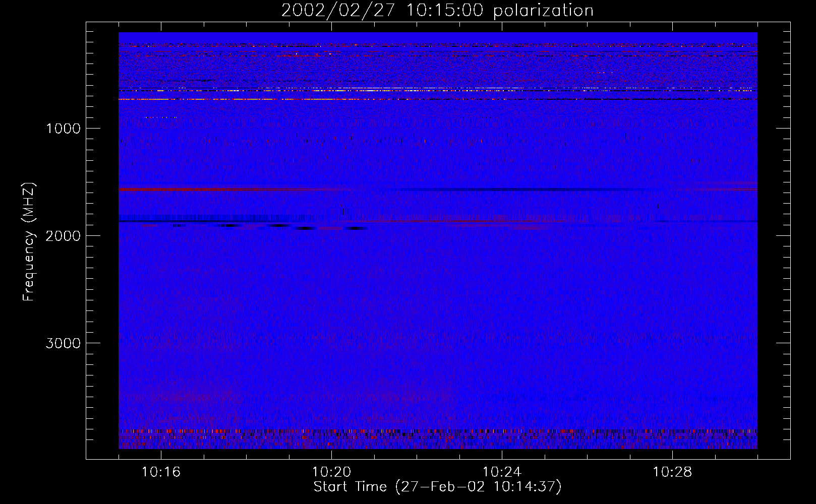This screenshot has width=816, height=504.
Task: Select the 1000 frequency axis label
Action: (x=63, y=129)
